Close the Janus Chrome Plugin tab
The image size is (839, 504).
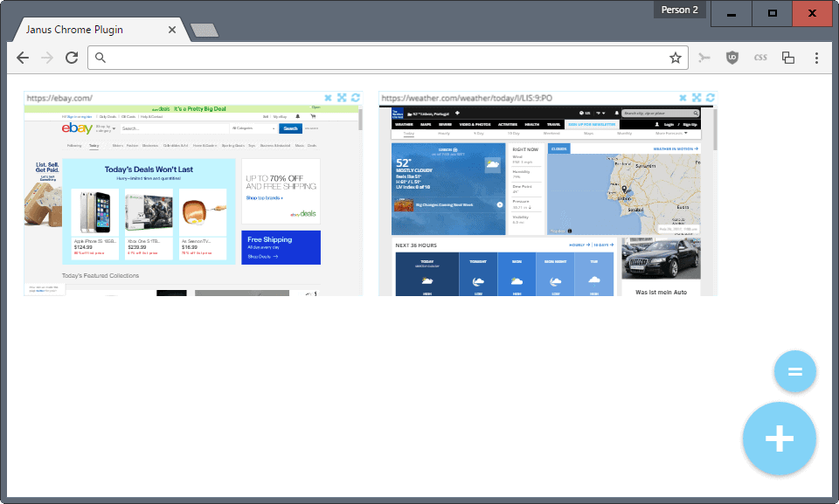tap(172, 30)
